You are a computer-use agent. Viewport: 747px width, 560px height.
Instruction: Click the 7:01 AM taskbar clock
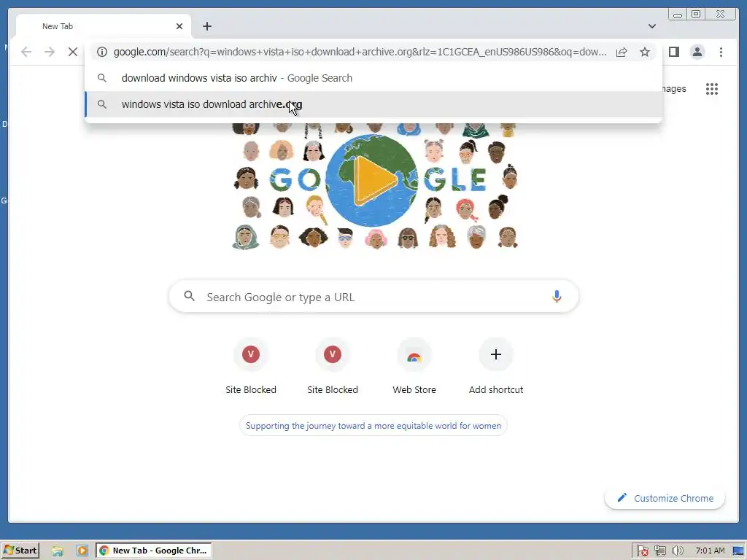point(710,551)
